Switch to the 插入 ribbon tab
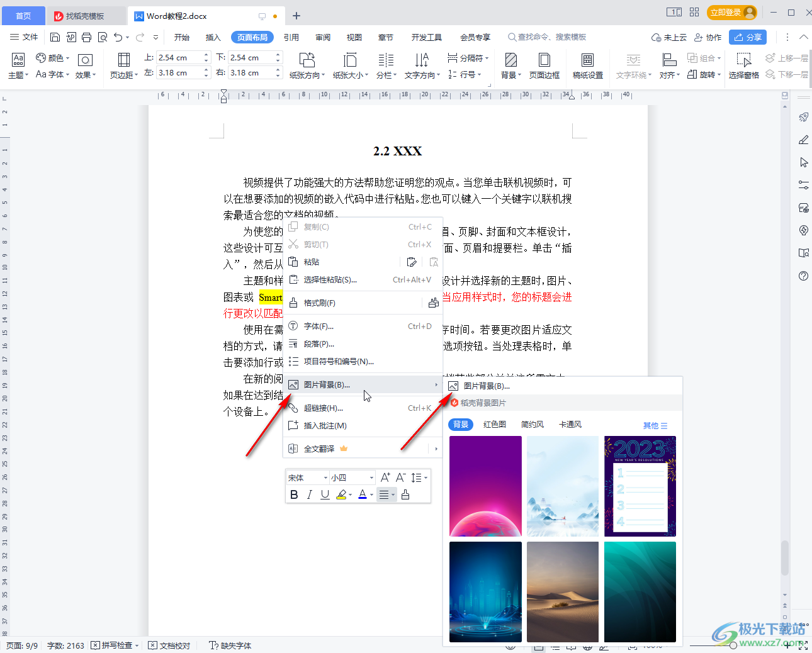Viewport: 812px width, 653px height. [213, 37]
